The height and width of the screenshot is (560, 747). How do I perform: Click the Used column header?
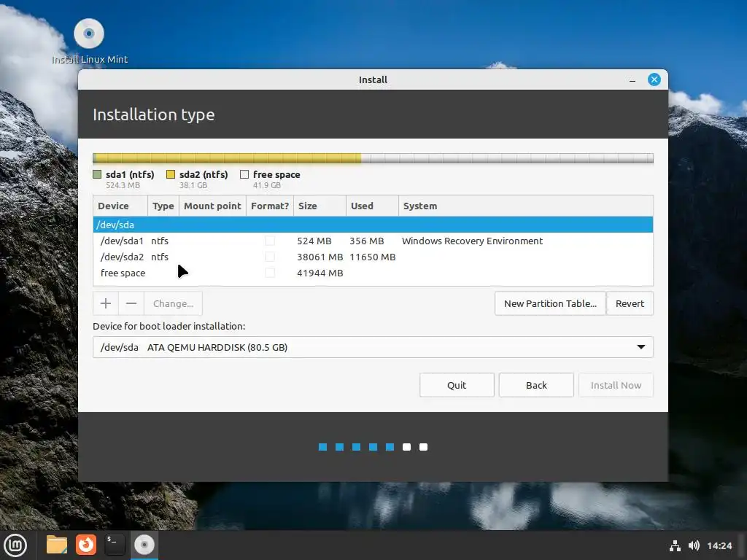pos(372,206)
